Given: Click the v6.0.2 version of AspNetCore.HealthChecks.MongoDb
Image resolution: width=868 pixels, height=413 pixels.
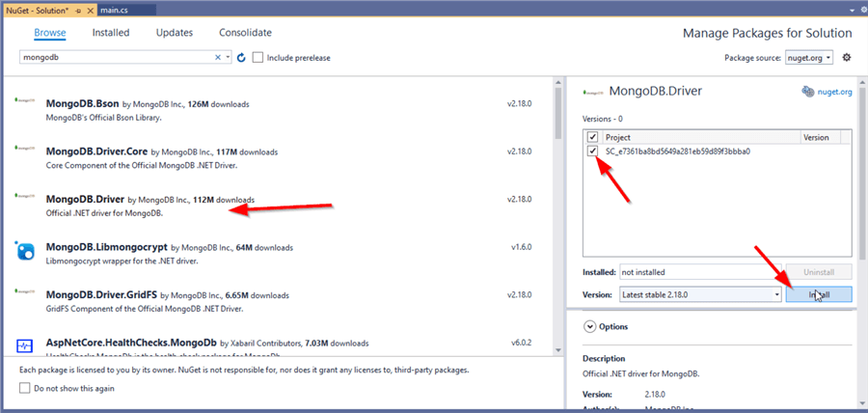Looking at the screenshot, I should click(521, 343).
